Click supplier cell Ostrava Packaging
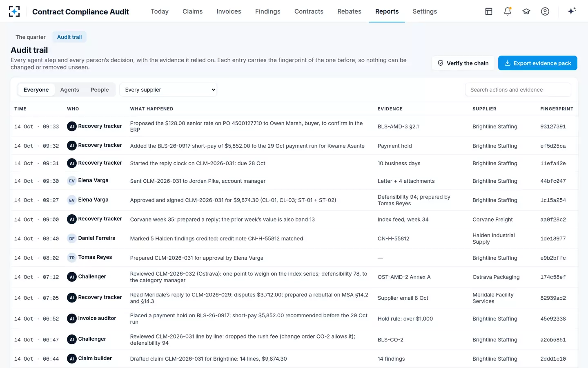The width and height of the screenshot is (588, 368). point(496,277)
